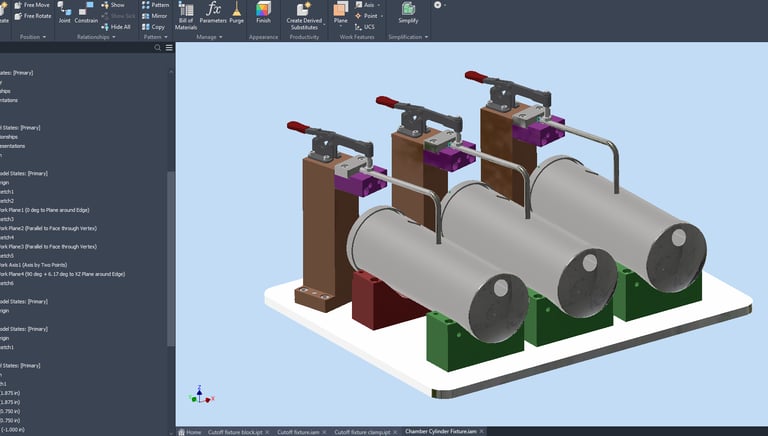Click the Joint relationship tool
The image size is (768, 436).
coord(64,14)
